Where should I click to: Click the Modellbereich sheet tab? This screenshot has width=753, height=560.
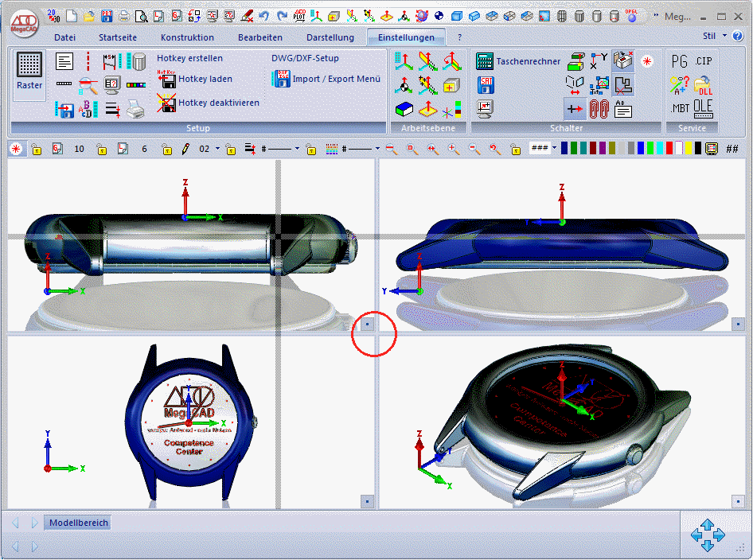(x=77, y=523)
